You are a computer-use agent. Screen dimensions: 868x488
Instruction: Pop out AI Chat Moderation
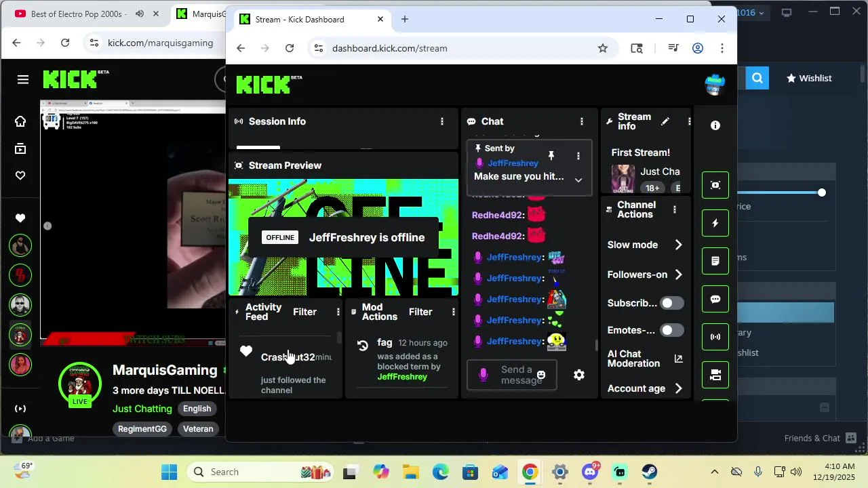point(678,359)
